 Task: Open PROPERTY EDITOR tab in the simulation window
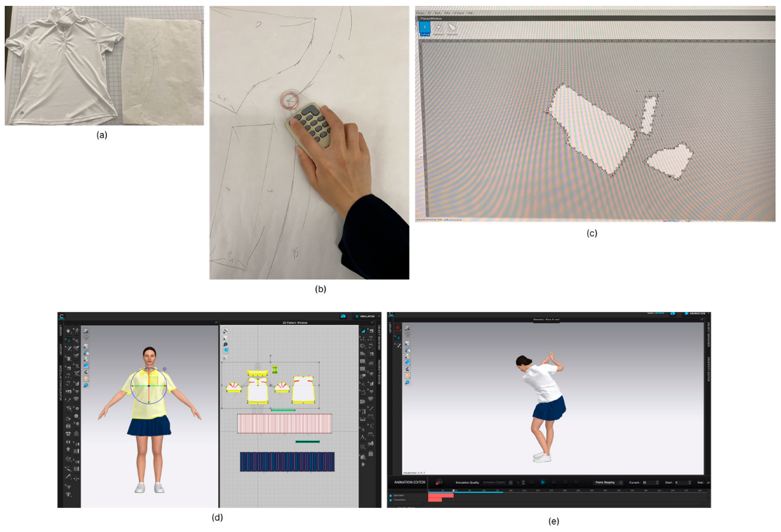pos(379,373)
